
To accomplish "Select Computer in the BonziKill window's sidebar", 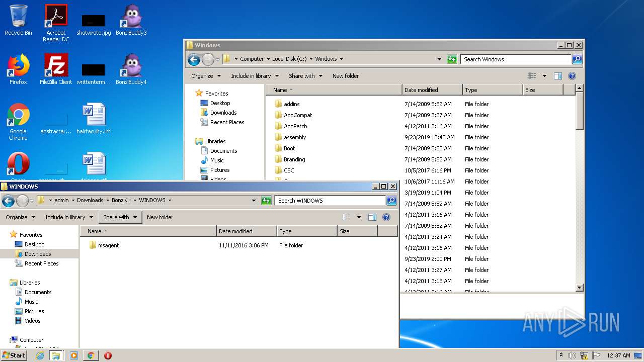I will click(x=31, y=340).
